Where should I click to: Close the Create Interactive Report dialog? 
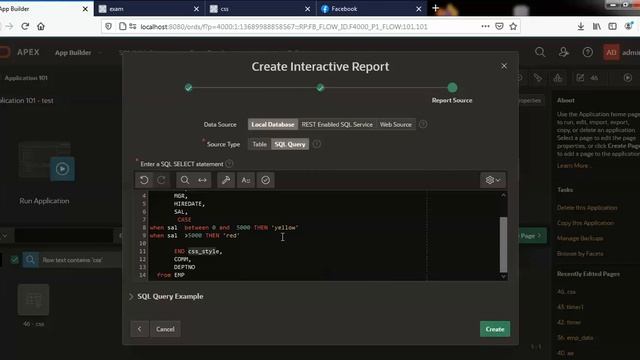coord(504,66)
